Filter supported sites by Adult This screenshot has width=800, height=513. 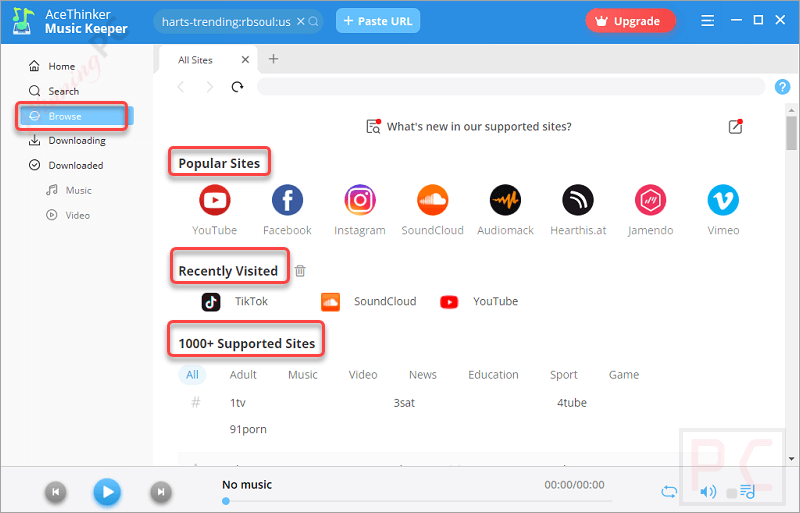point(243,375)
